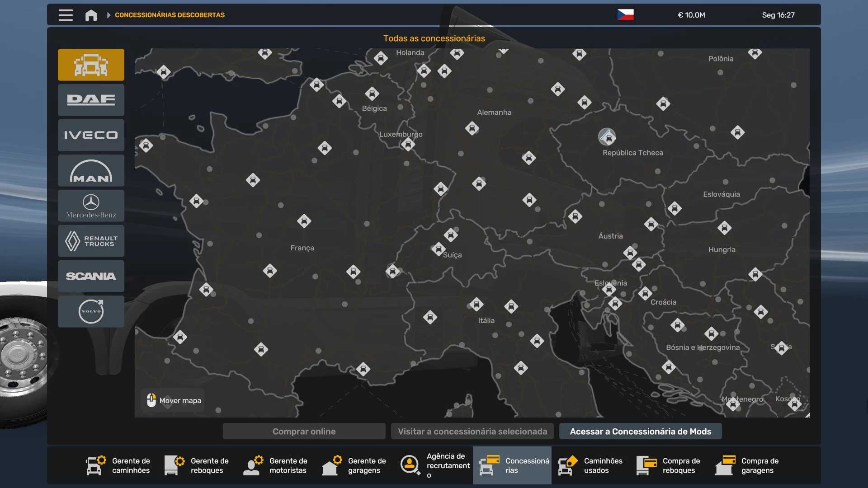Image resolution: width=868 pixels, height=488 pixels.
Task: Click the Comprar online button
Action: point(304,432)
